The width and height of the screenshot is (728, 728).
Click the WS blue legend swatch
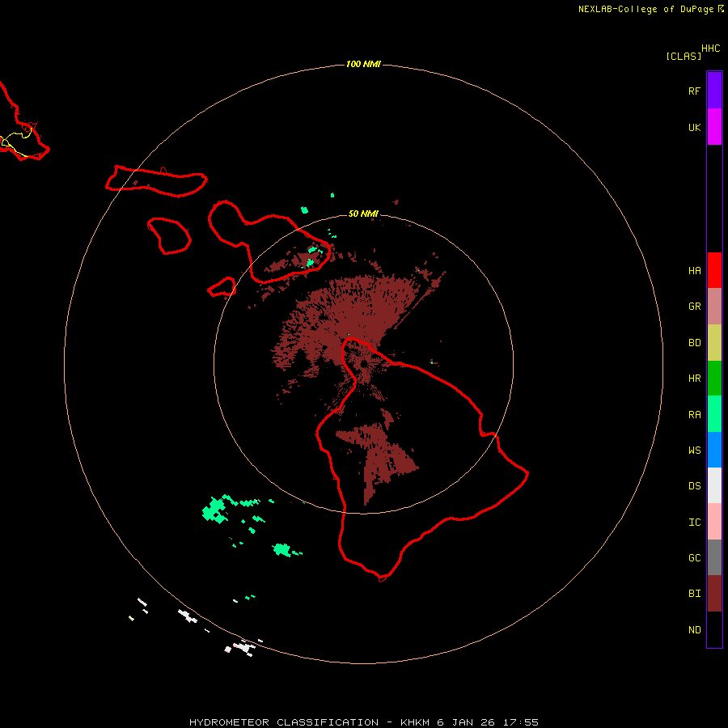714,450
